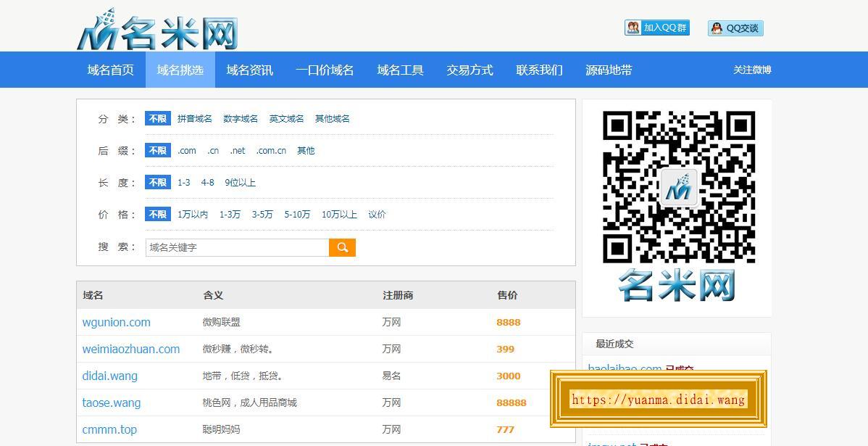The height and width of the screenshot is (446, 868).
Task: Click the price 88888
Action: (x=512, y=402)
